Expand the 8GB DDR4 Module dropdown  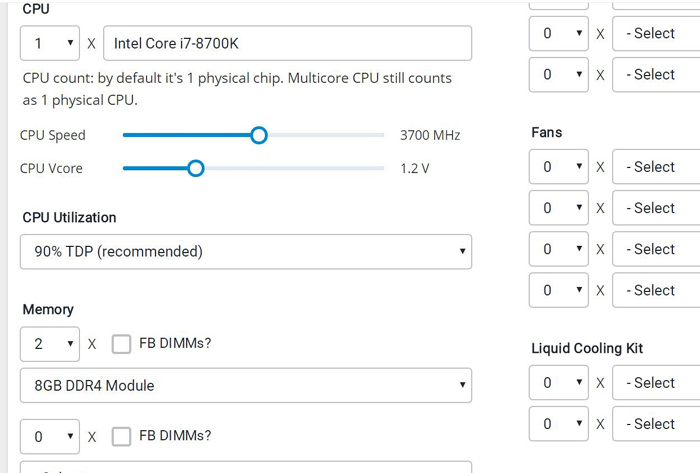click(246, 385)
